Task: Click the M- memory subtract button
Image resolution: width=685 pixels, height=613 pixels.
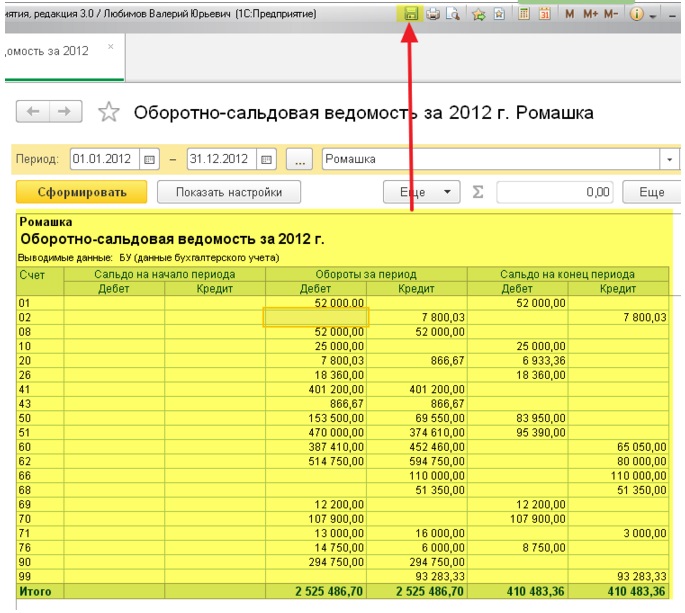Action: pyautogui.click(x=611, y=14)
